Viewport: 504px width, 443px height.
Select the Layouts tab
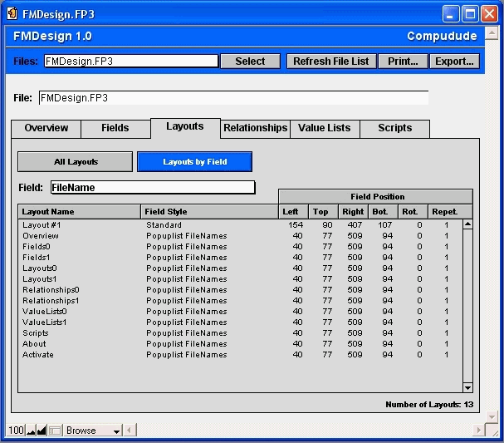185,127
